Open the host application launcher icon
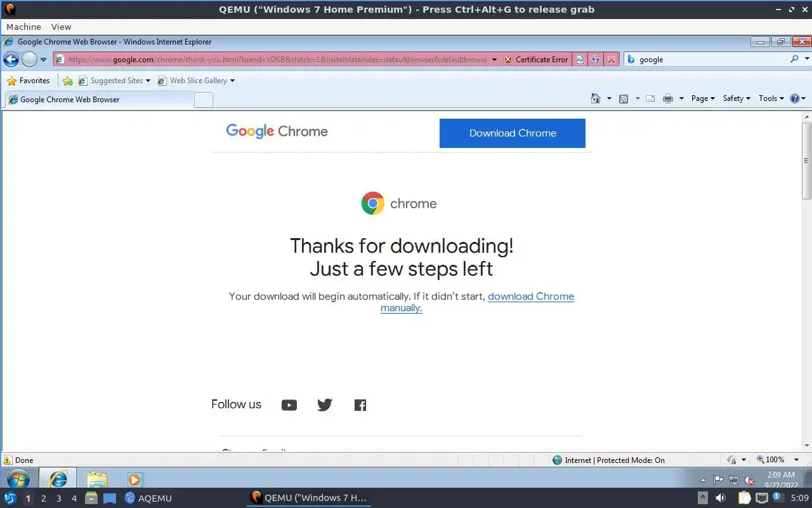This screenshot has height=508, width=812. [10, 498]
